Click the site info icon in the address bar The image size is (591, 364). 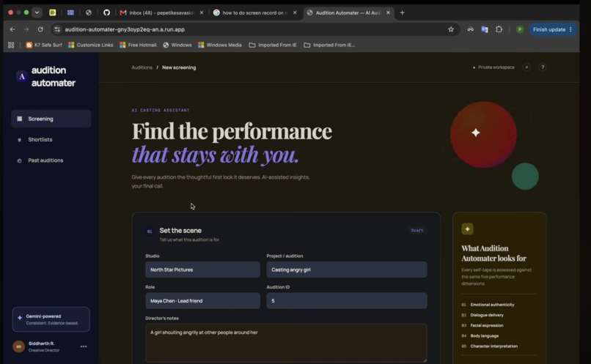tap(57, 29)
